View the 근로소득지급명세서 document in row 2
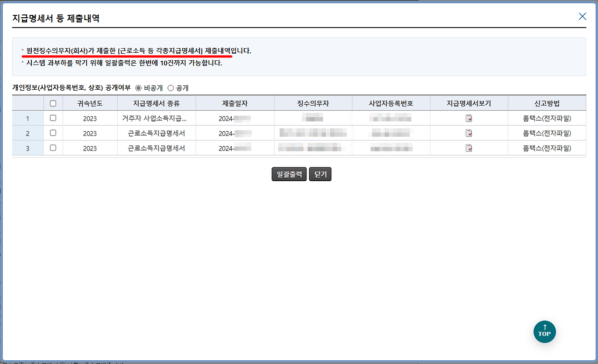 tap(468, 133)
